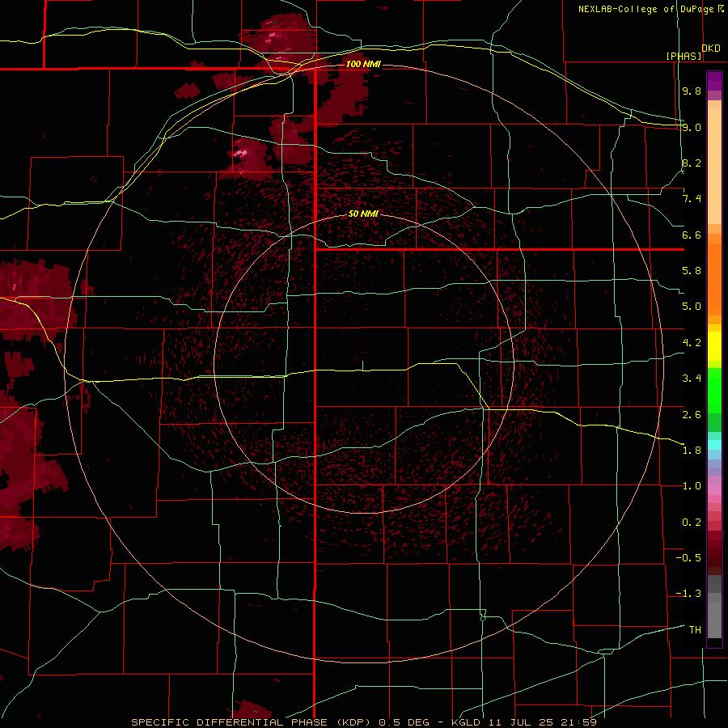
Task: Click the radar site tick marker at center
Action: [363, 366]
